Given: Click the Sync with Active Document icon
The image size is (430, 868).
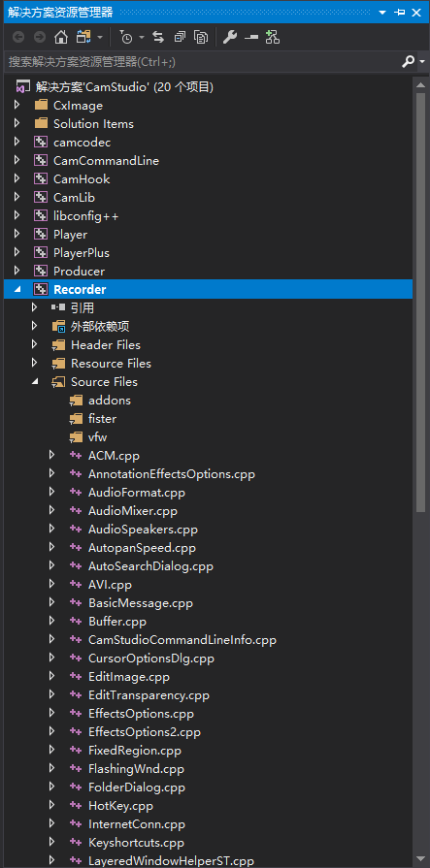Looking at the screenshot, I should [158, 37].
